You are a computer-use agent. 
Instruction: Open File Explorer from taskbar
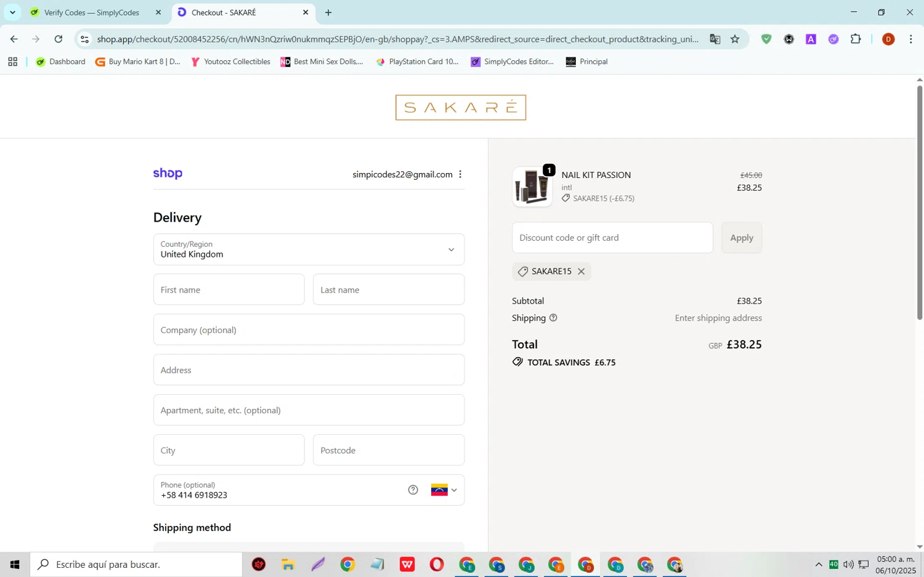288,564
